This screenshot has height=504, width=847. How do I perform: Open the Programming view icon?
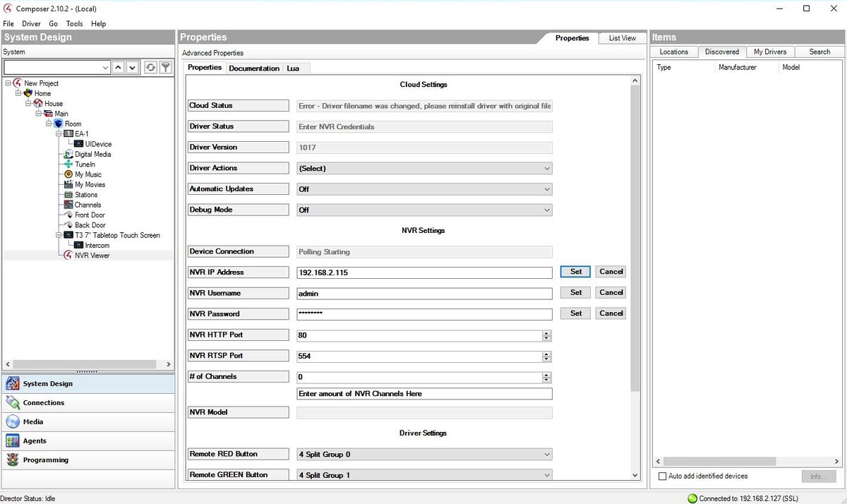coord(13,460)
